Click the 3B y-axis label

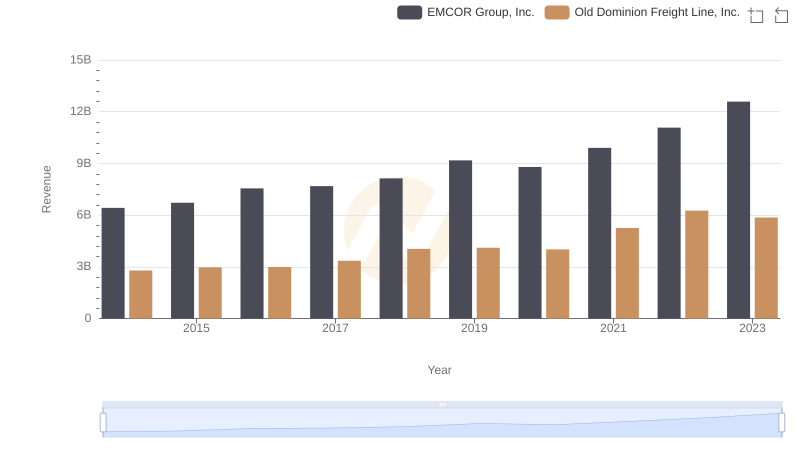click(x=84, y=266)
